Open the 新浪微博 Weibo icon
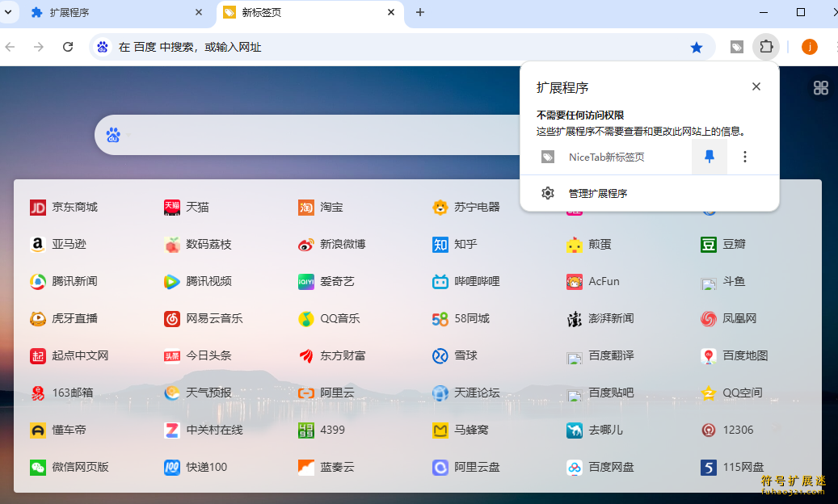 pyautogui.click(x=305, y=245)
